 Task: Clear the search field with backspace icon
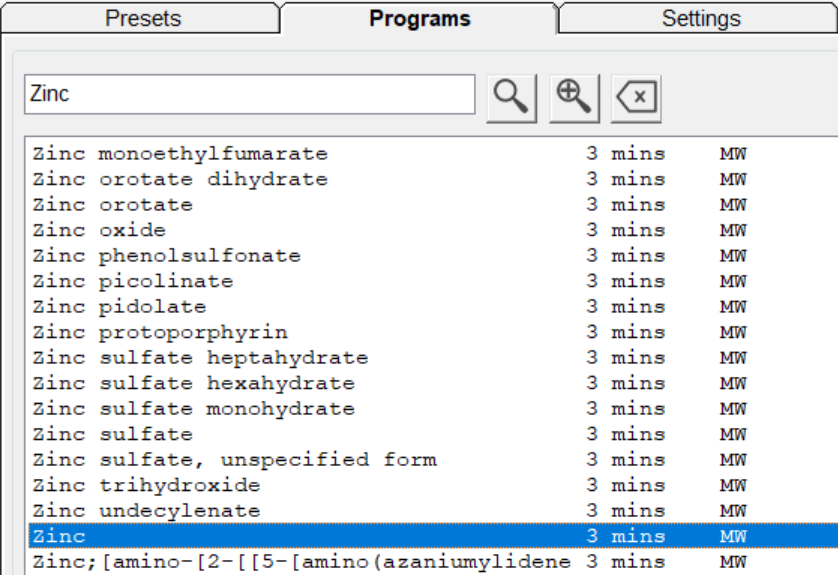(x=636, y=97)
